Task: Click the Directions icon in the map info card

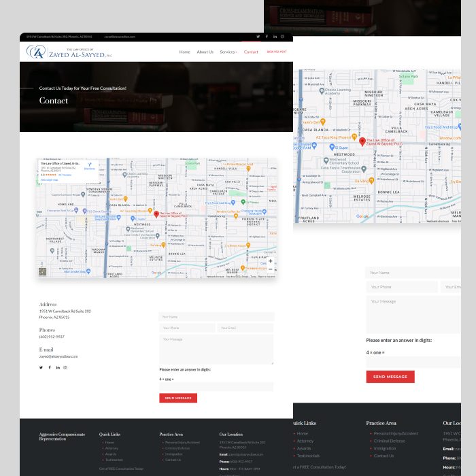Action: 90,165
